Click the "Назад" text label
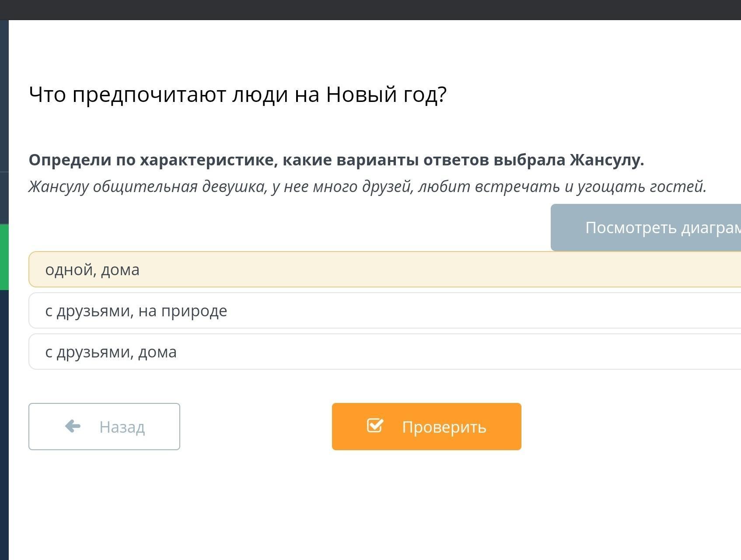Screen dimensions: 741x560 (122, 427)
